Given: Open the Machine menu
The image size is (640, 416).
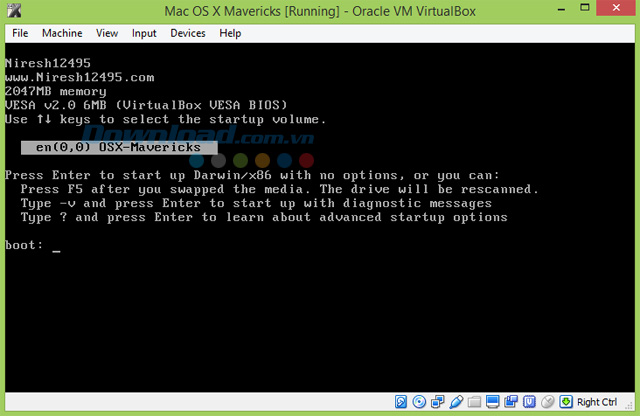Looking at the screenshot, I should 62,33.
